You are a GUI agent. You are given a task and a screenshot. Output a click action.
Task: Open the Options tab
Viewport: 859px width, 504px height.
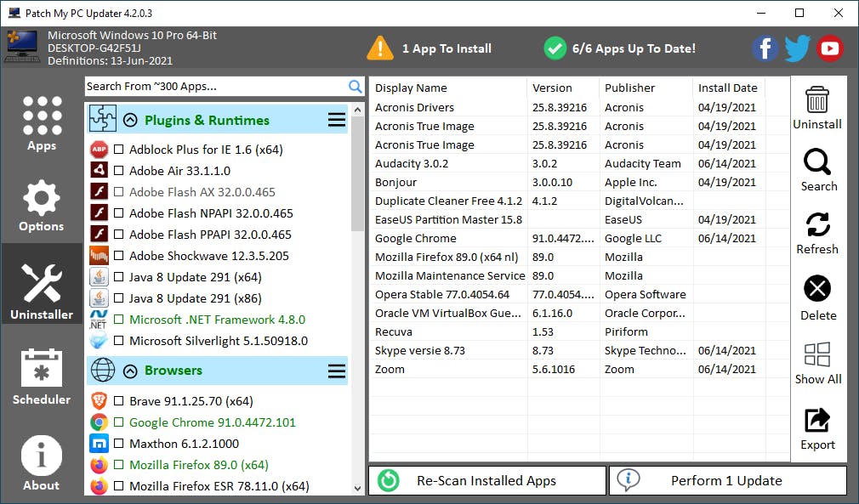pyautogui.click(x=42, y=205)
